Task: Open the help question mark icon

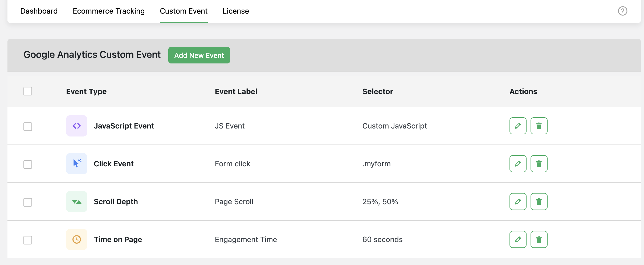Action: click(622, 11)
